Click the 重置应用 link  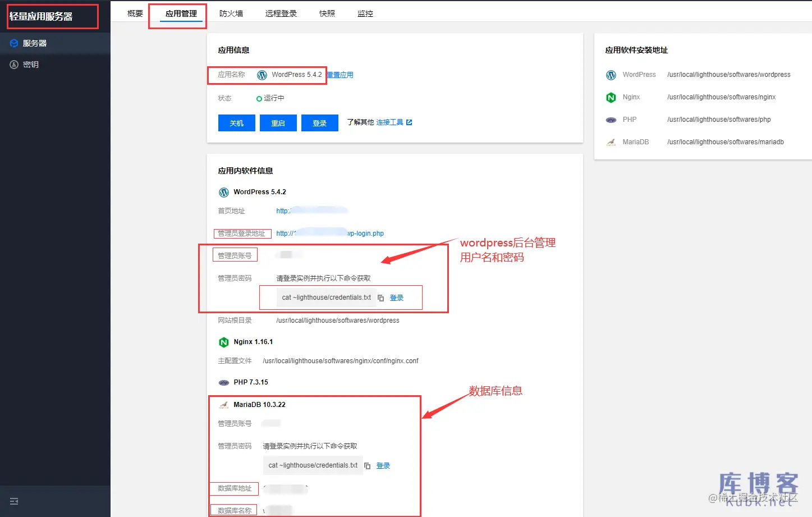340,75
